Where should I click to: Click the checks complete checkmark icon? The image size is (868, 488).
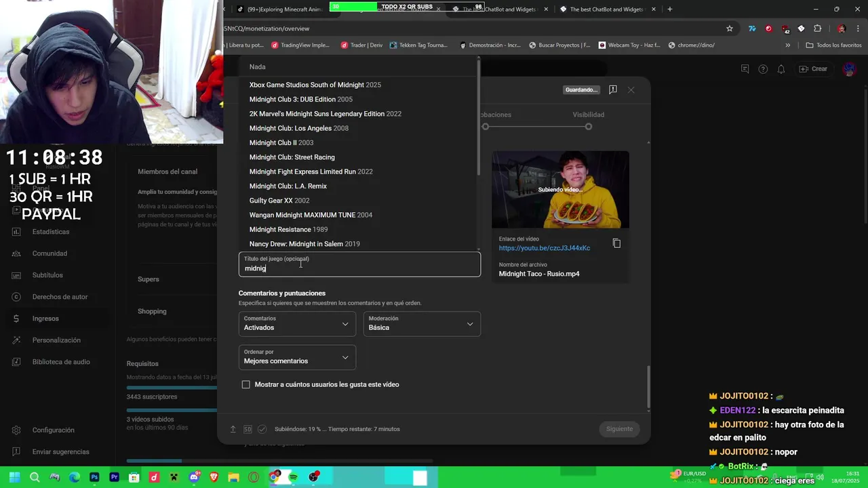point(262,429)
